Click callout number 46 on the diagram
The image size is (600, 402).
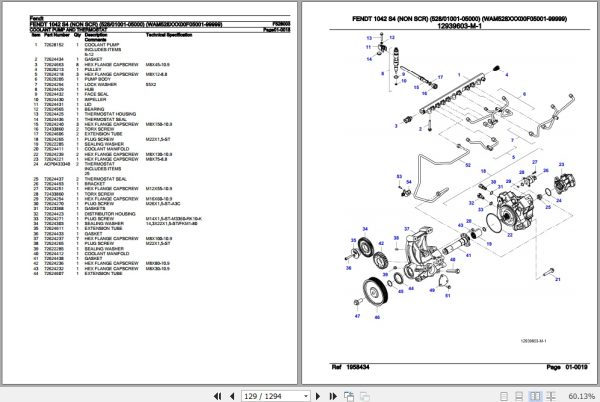click(x=377, y=317)
